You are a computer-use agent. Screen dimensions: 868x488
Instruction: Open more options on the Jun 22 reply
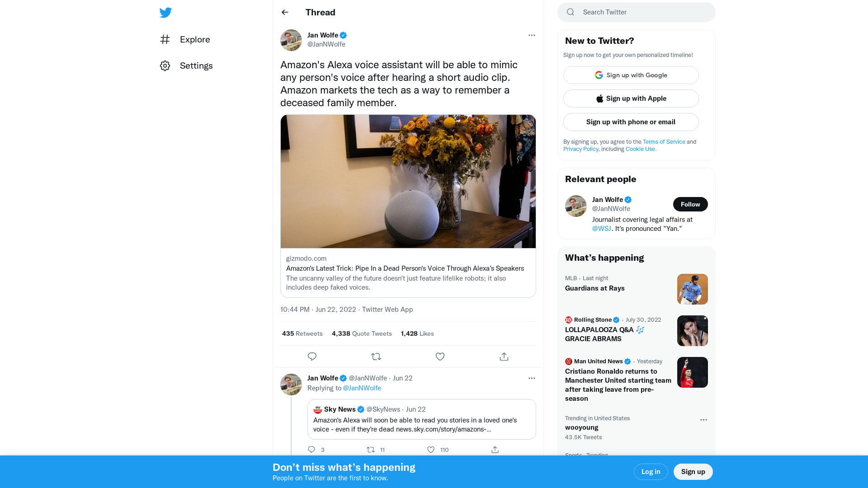click(532, 378)
